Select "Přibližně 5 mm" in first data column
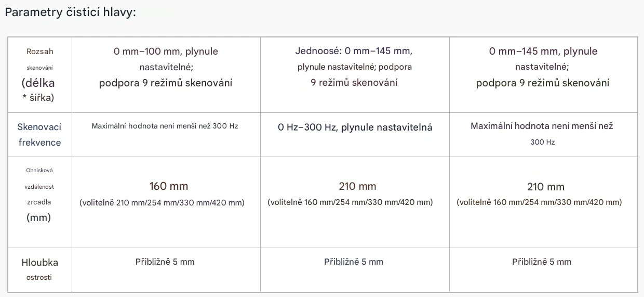This screenshot has height=297, width=644. click(165, 262)
